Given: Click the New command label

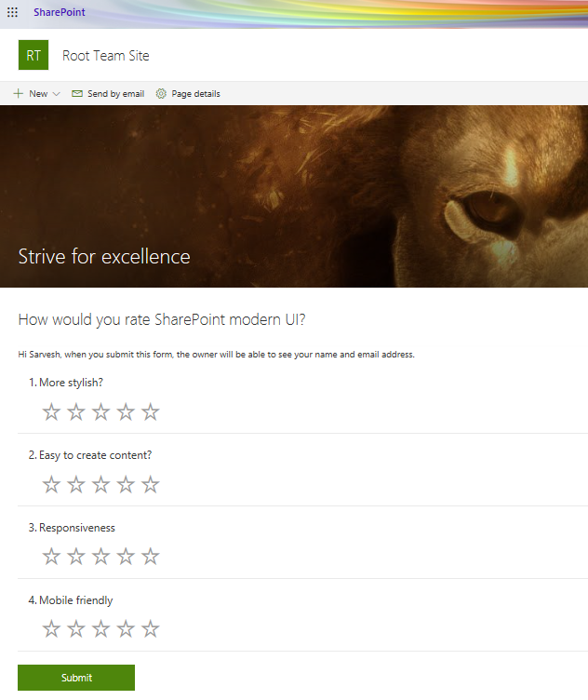Looking at the screenshot, I should tap(38, 94).
